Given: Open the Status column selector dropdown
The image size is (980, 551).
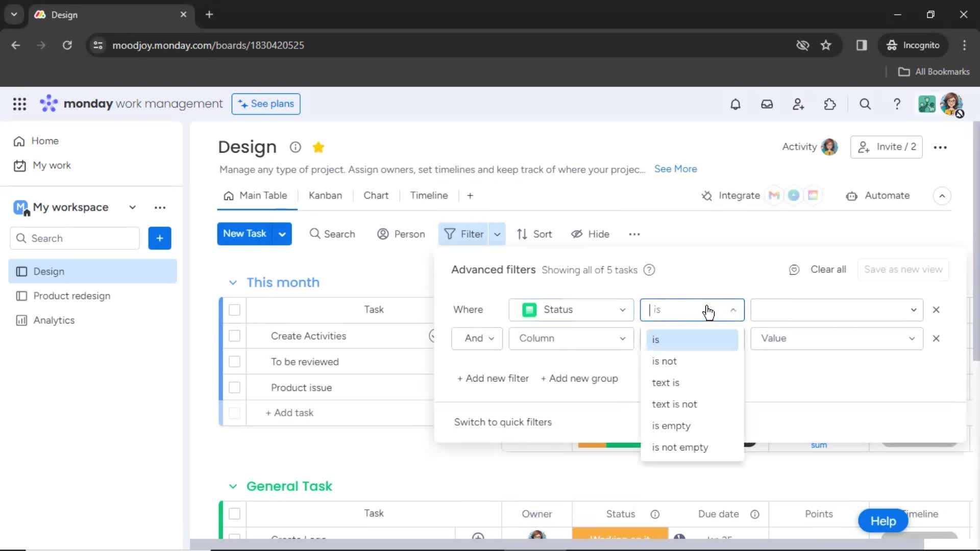Looking at the screenshot, I should point(571,310).
